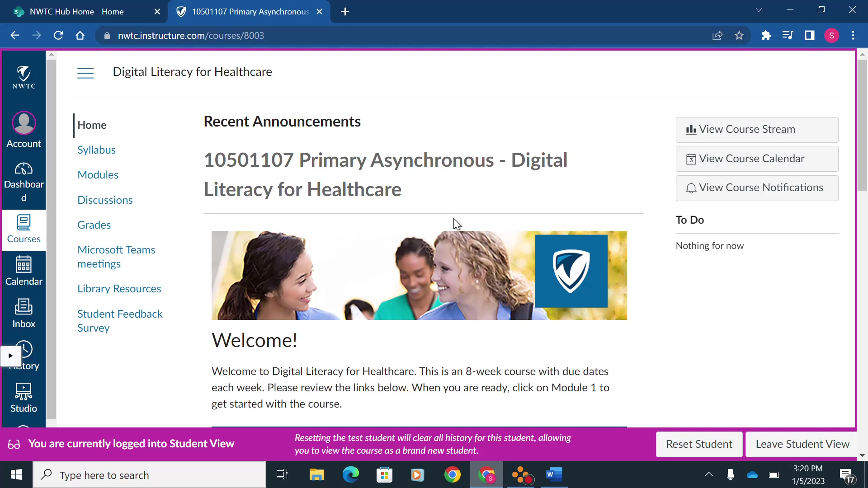Click the Reset Student button
Screen dimensions: 868x488
coord(699,444)
